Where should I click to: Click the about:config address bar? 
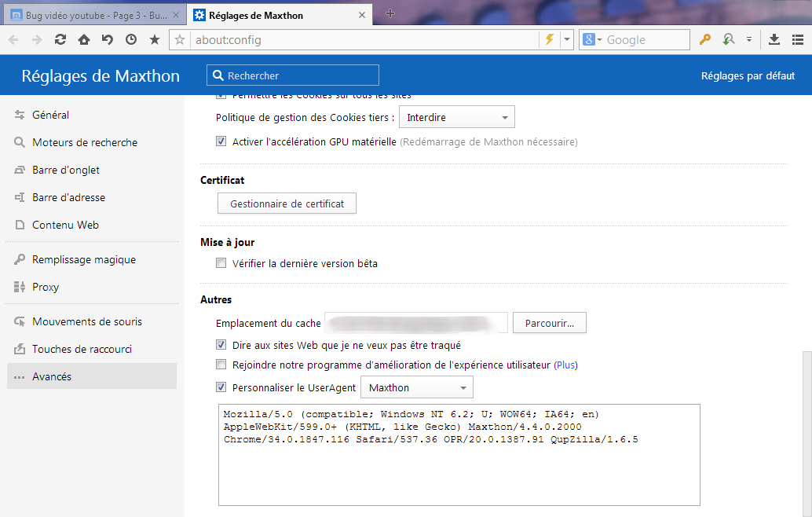364,39
